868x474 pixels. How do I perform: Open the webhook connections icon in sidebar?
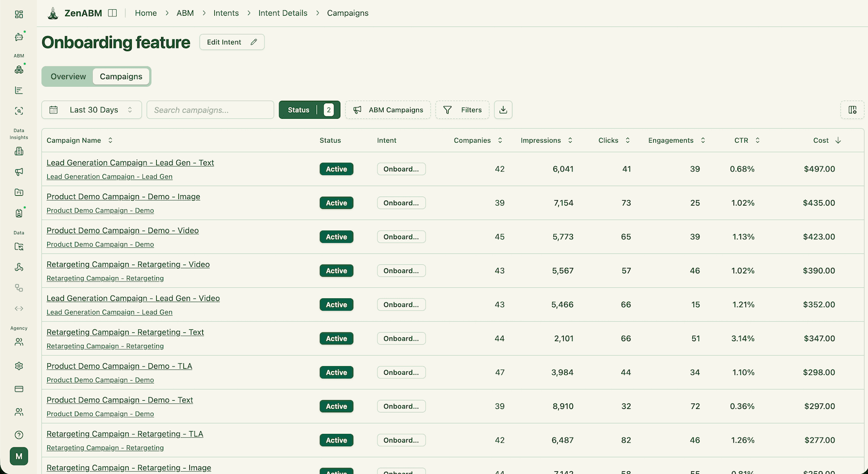19,267
